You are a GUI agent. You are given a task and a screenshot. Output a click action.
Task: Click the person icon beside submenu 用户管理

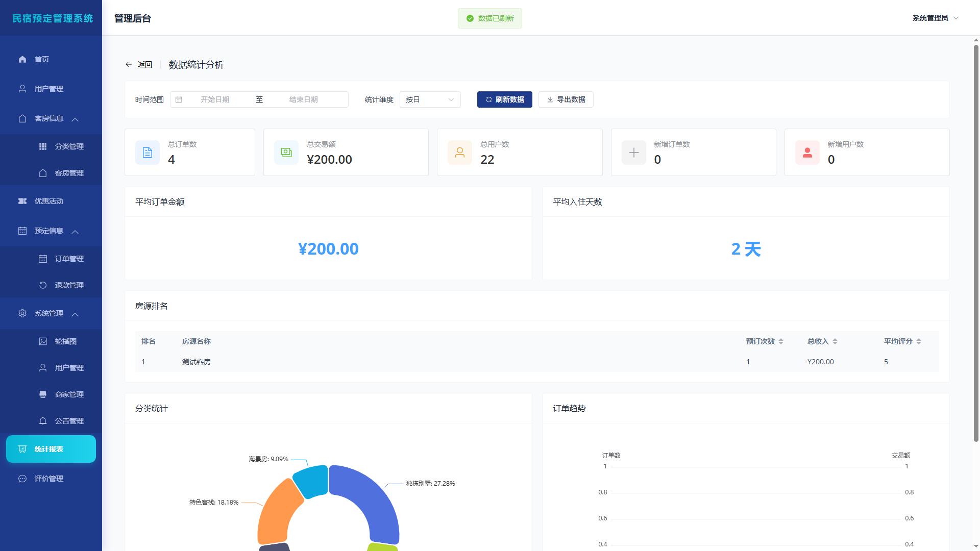(x=43, y=368)
